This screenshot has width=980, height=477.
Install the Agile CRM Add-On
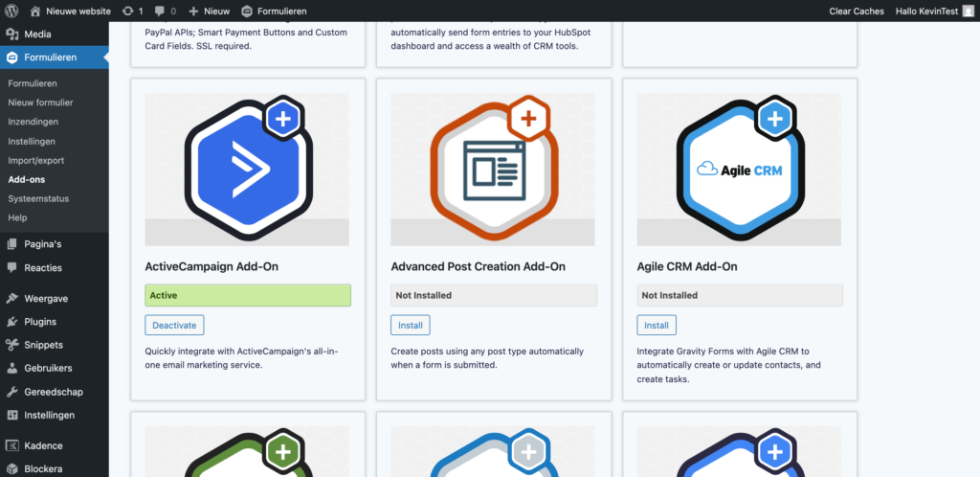tap(657, 325)
